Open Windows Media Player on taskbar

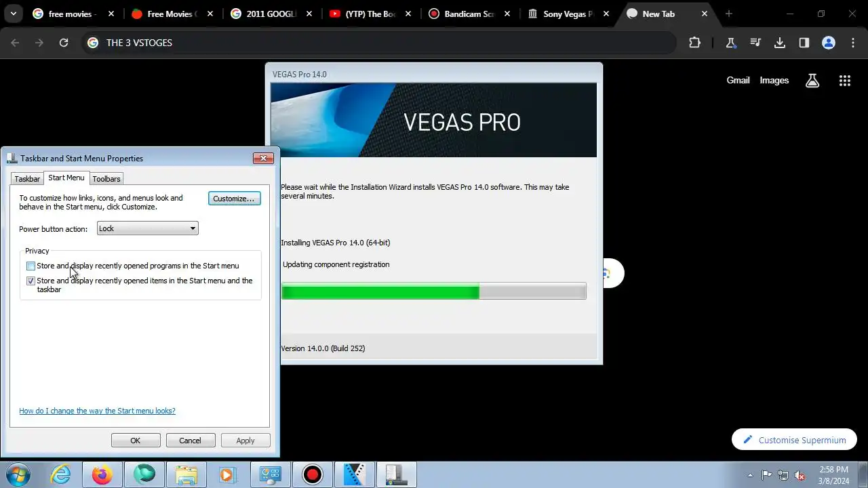(x=227, y=474)
